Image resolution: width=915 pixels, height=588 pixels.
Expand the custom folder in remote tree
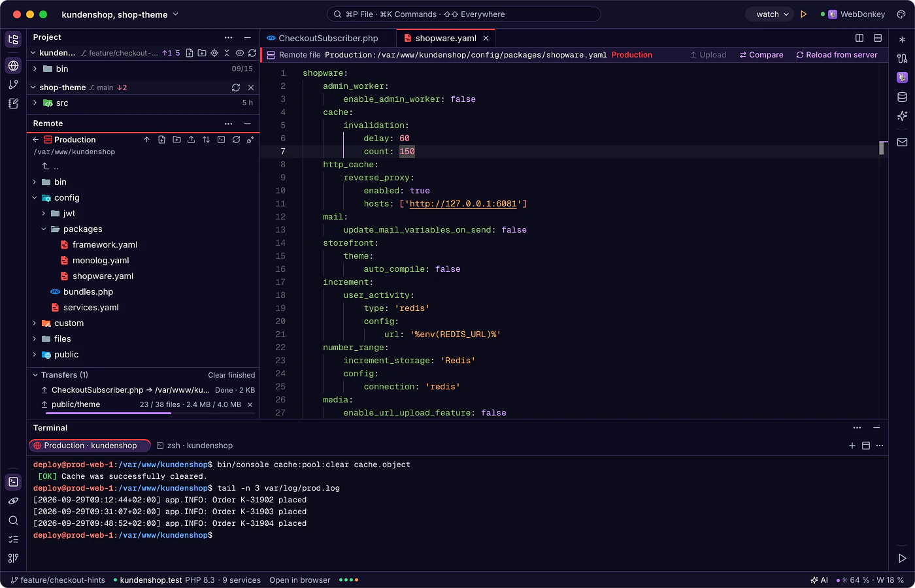point(35,323)
